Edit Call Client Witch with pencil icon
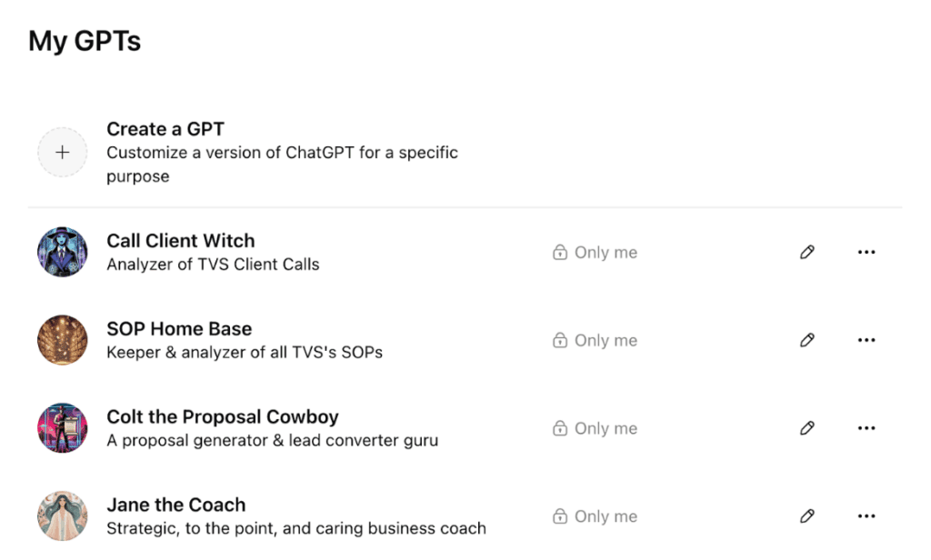This screenshot has width=931, height=560. tap(806, 252)
